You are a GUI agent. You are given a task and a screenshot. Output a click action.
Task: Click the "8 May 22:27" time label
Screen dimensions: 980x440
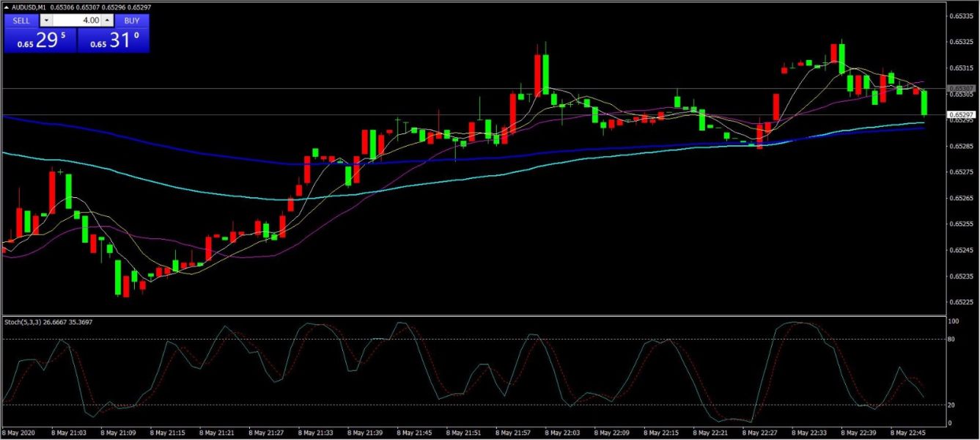pyautogui.click(x=762, y=433)
